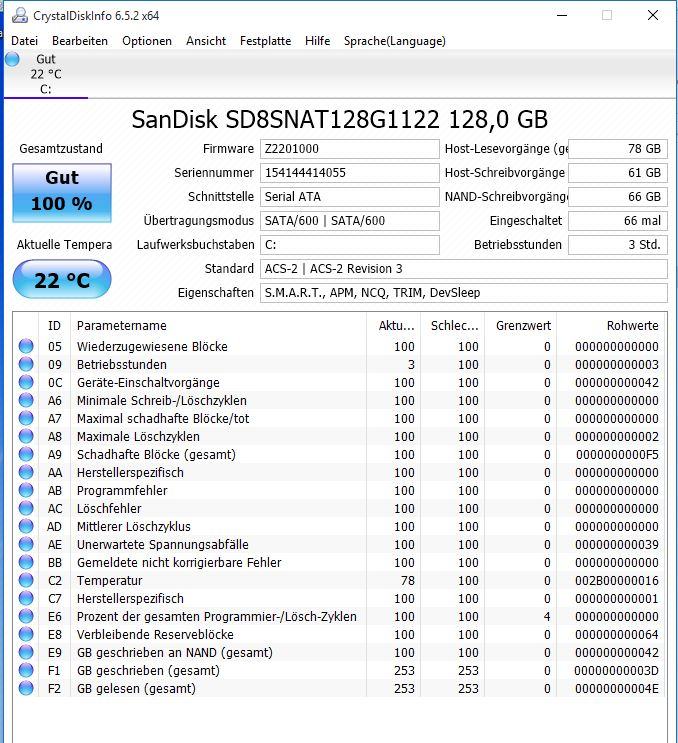Image resolution: width=678 pixels, height=743 pixels.
Task: Click the Schnittstelle field Serial ATA
Action: point(350,197)
